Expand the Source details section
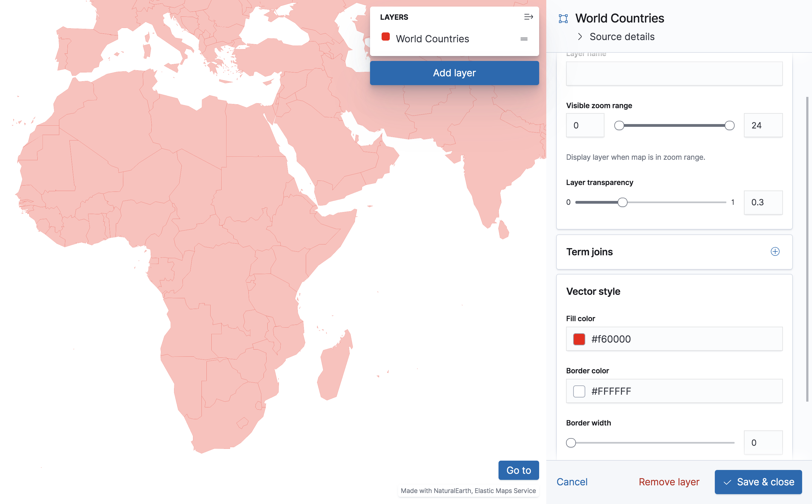The width and height of the screenshot is (812, 504). [x=581, y=37]
